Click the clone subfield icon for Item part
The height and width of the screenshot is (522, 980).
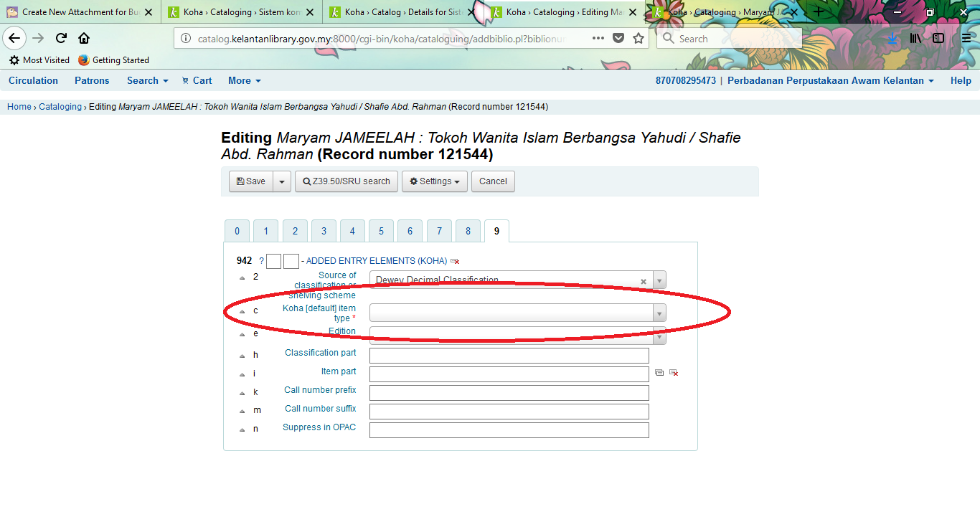pyautogui.click(x=659, y=373)
